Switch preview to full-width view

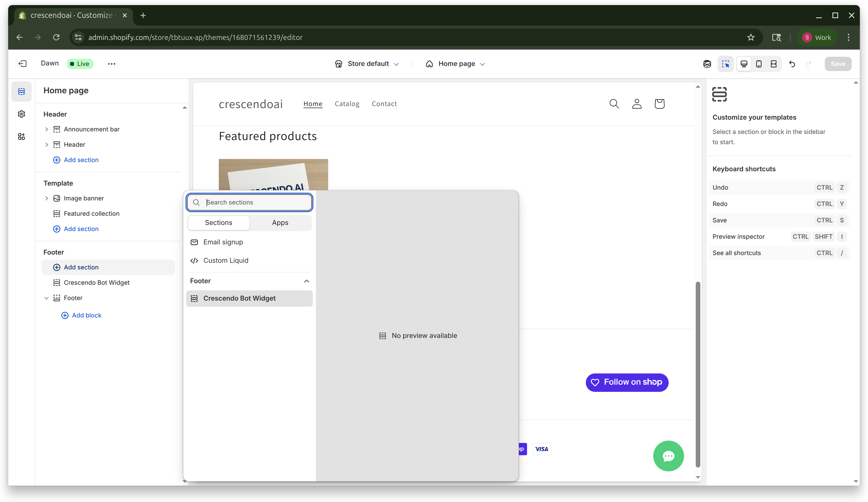(774, 64)
